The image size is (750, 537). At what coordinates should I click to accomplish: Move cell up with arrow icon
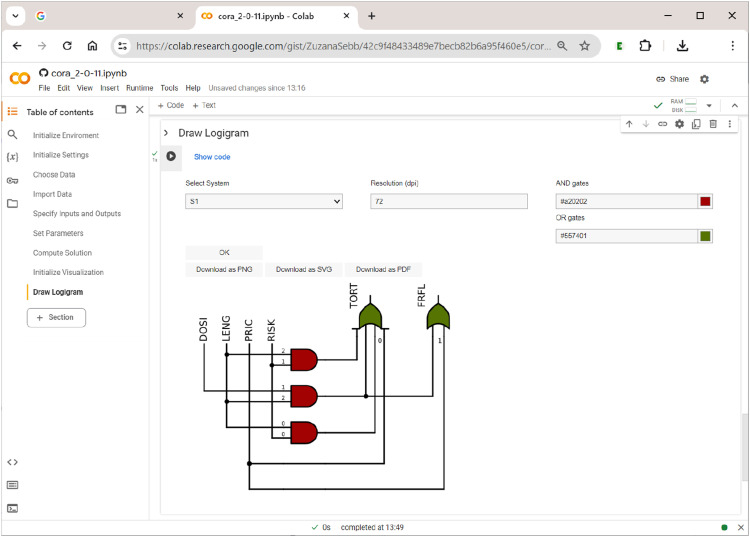click(629, 124)
